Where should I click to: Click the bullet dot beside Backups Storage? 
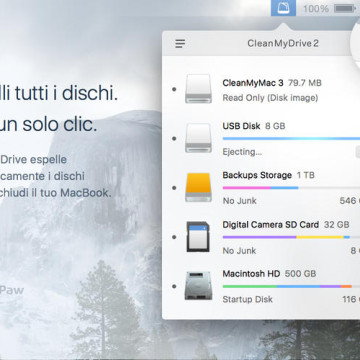174,188
